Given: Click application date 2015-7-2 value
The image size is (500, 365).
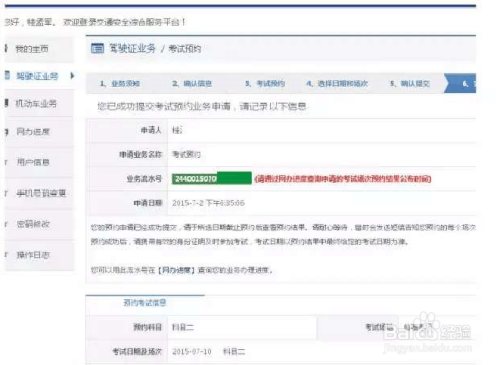Looking at the screenshot, I should 208,203.
